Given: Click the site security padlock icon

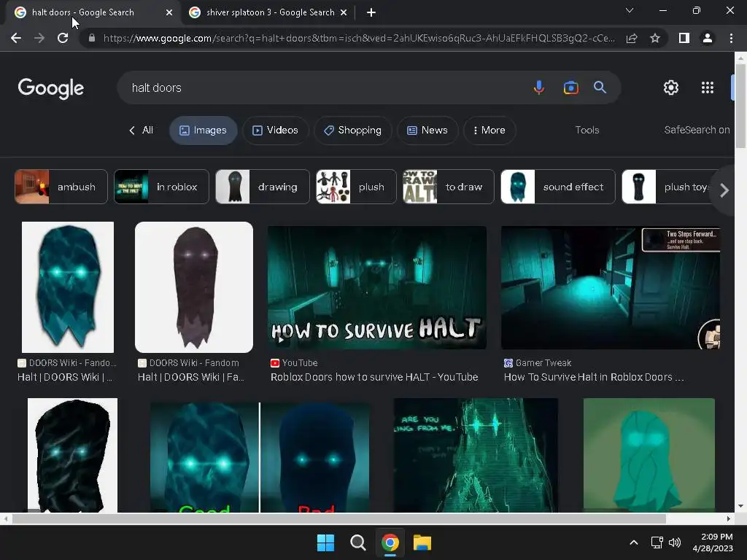Looking at the screenshot, I should 92,38.
